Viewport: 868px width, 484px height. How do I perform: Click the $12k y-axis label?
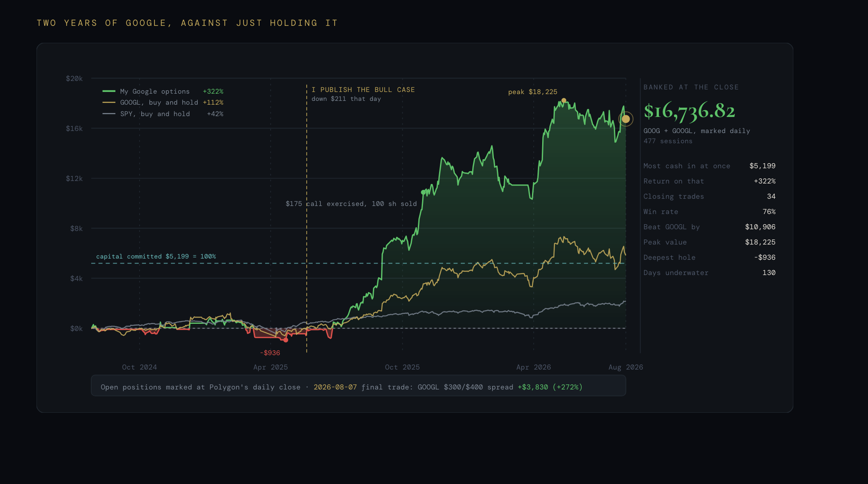point(74,178)
